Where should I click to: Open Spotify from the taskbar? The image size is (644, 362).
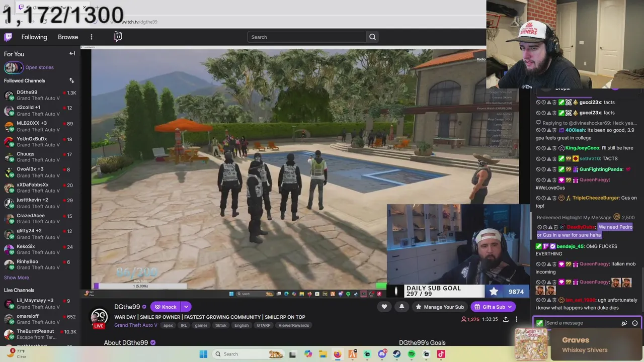pos(412,354)
